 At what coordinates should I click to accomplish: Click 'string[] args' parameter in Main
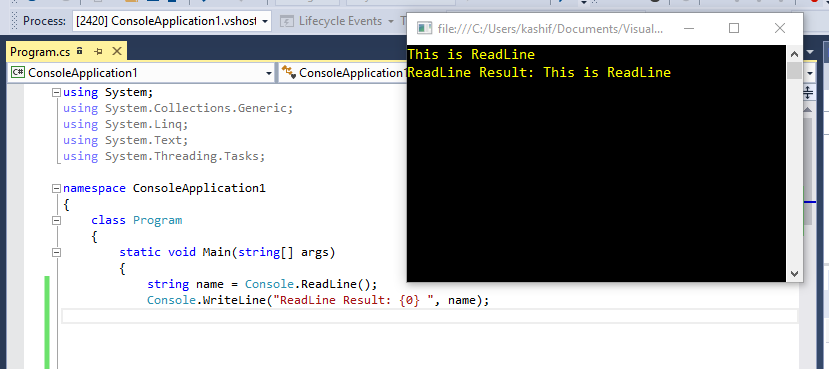[x=284, y=252]
